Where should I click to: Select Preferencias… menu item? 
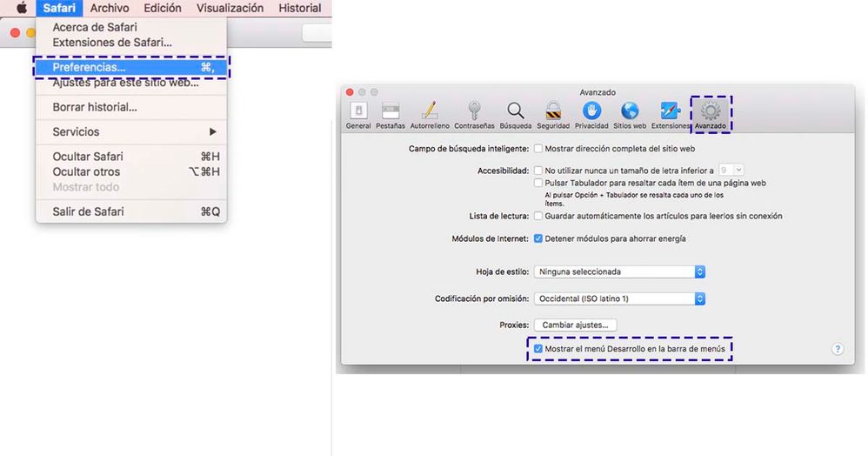[x=131, y=67]
